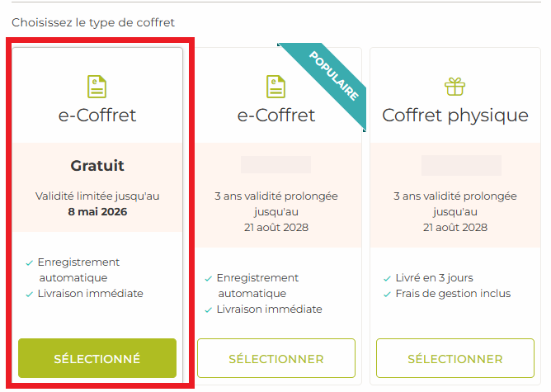This screenshot has height=392, width=551.
Task: Click the 'Livraison immédiate' checkmark in the Gratuit card
Action: coord(29,294)
